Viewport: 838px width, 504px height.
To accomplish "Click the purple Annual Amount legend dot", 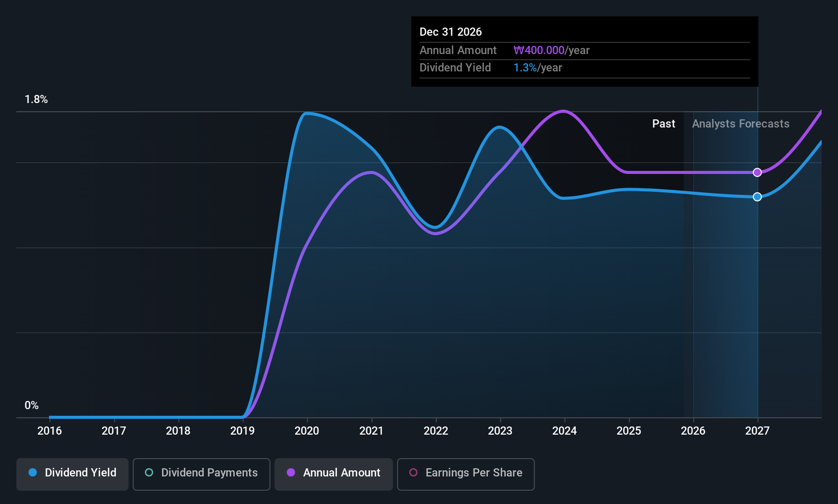I will tap(291, 472).
